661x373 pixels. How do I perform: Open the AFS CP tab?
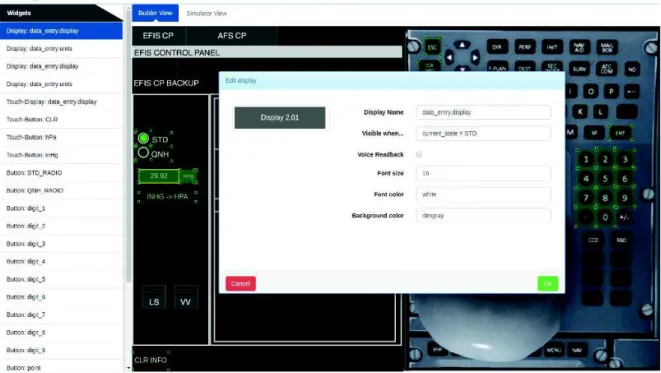232,36
